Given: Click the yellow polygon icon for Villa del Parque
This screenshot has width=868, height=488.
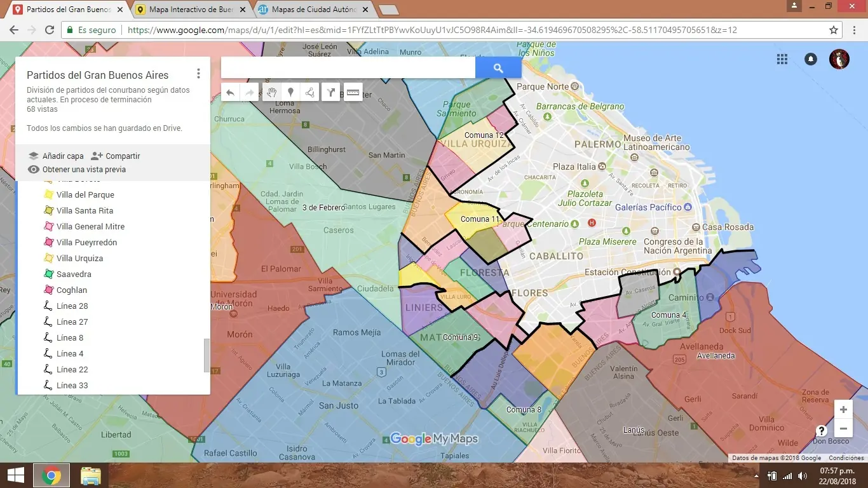Looking at the screenshot, I should point(48,194).
